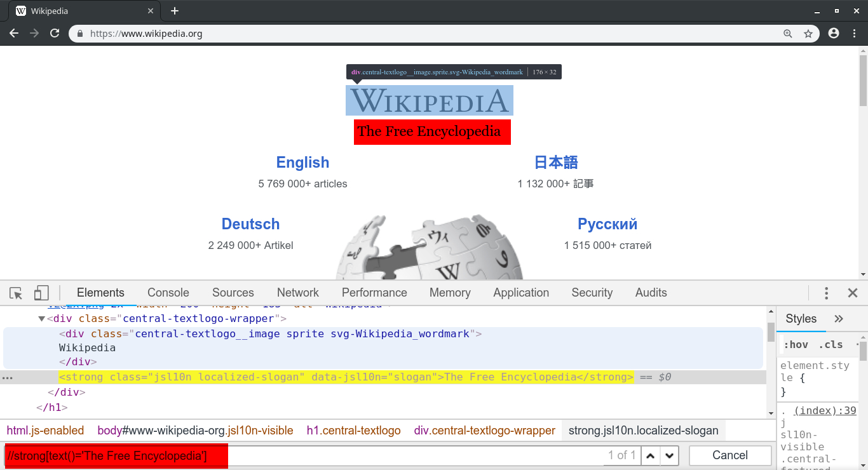Image resolution: width=868 pixels, height=470 pixels.
Task: Open the Chrome profile avatar menu
Action: (x=834, y=34)
